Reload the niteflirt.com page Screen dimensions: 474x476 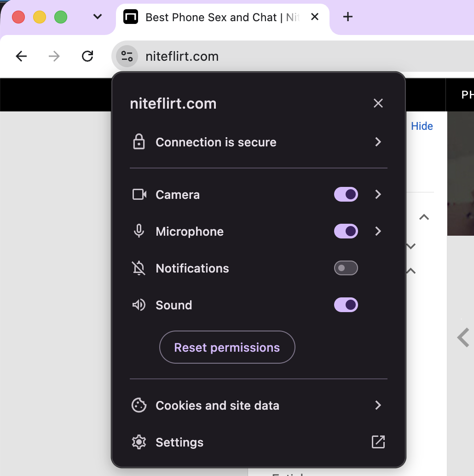[87, 56]
